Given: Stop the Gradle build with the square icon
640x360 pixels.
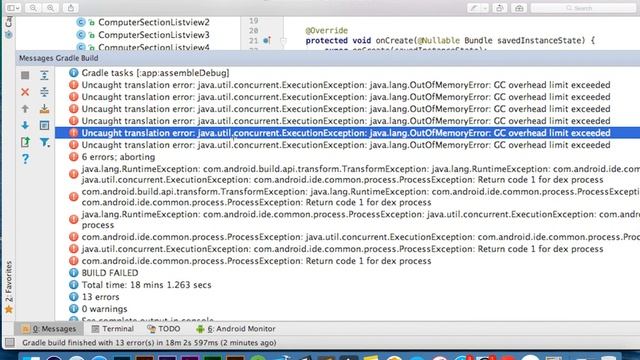Looking at the screenshot, I should click(25, 75).
